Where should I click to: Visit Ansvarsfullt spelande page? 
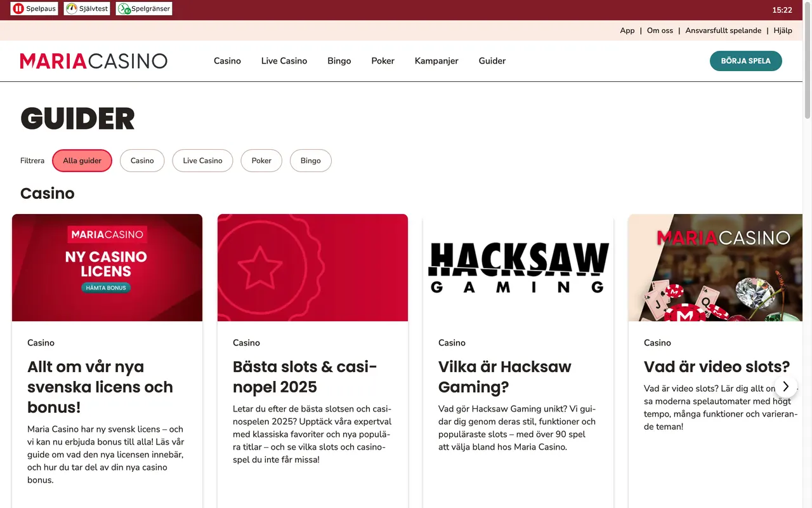point(723,30)
